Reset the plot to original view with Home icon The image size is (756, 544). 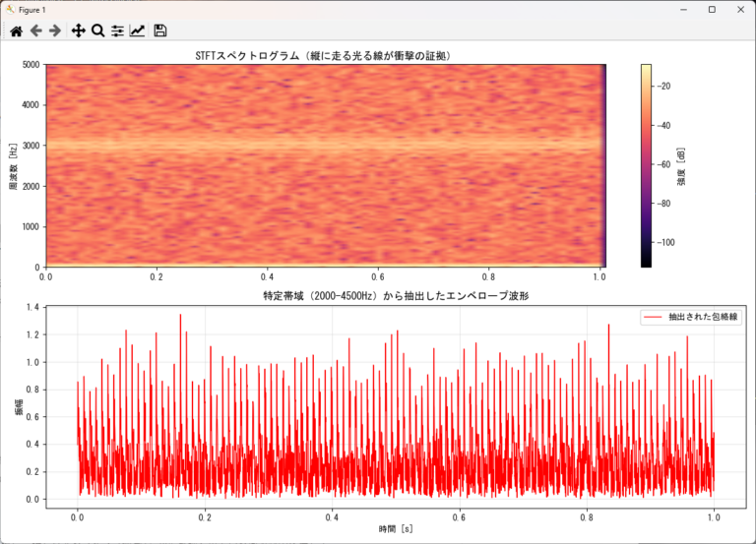pos(16,30)
